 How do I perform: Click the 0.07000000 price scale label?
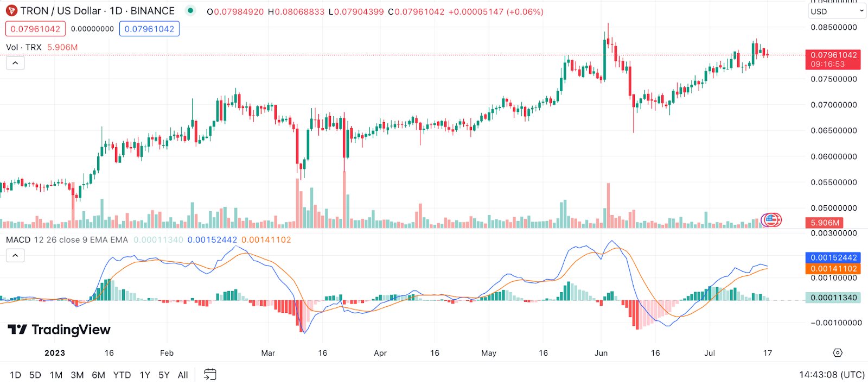click(x=834, y=105)
